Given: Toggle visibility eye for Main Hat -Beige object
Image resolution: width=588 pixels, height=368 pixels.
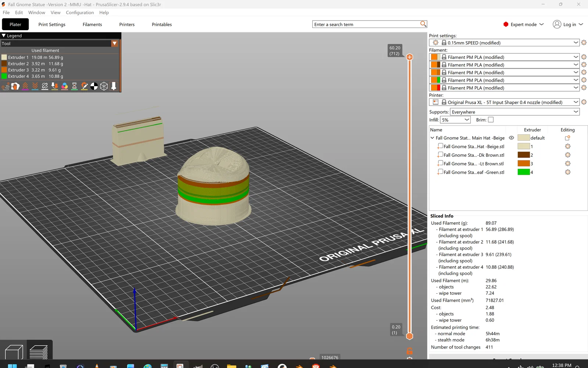Looking at the screenshot, I should pyautogui.click(x=511, y=138).
